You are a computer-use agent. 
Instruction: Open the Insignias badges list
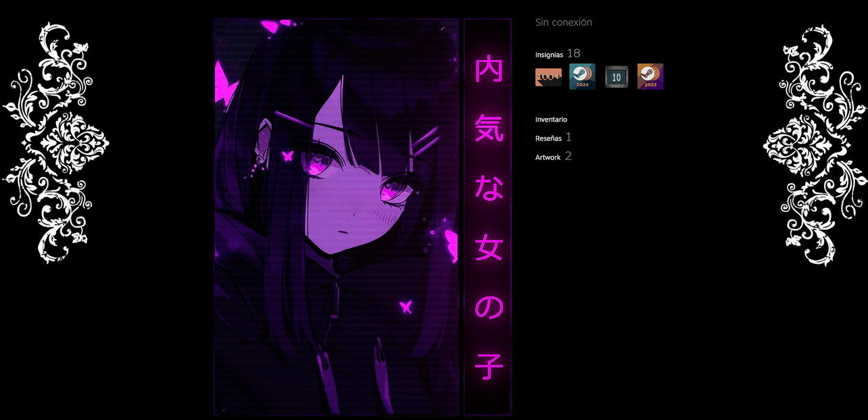(549, 55)
